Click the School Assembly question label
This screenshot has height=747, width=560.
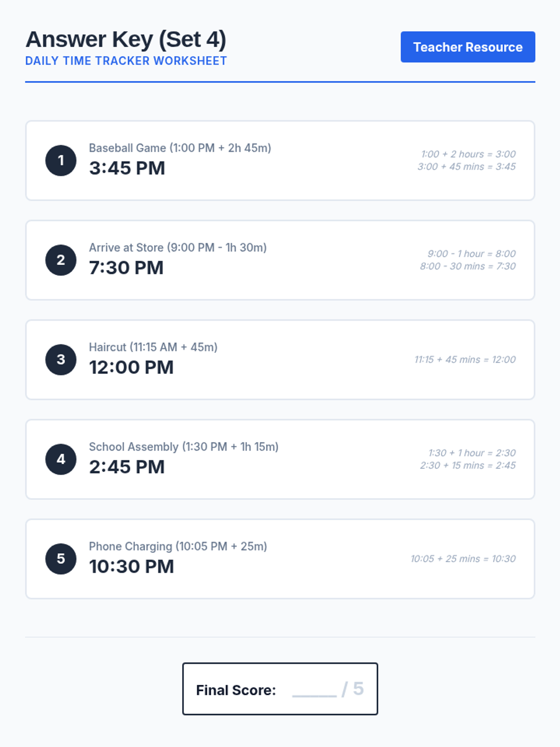tap(183, 447)
